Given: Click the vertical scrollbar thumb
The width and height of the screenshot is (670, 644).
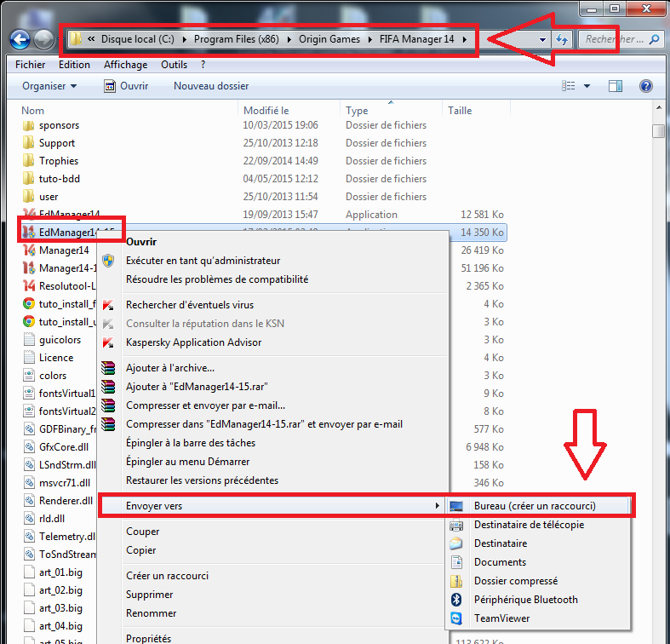Looking at the screenshot, I should pos(658,130).
